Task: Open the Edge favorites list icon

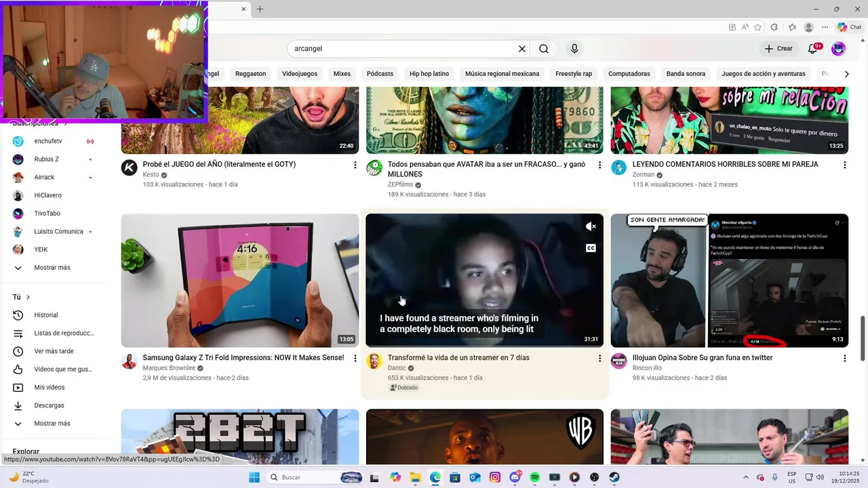Action: [x=792, y=27]
